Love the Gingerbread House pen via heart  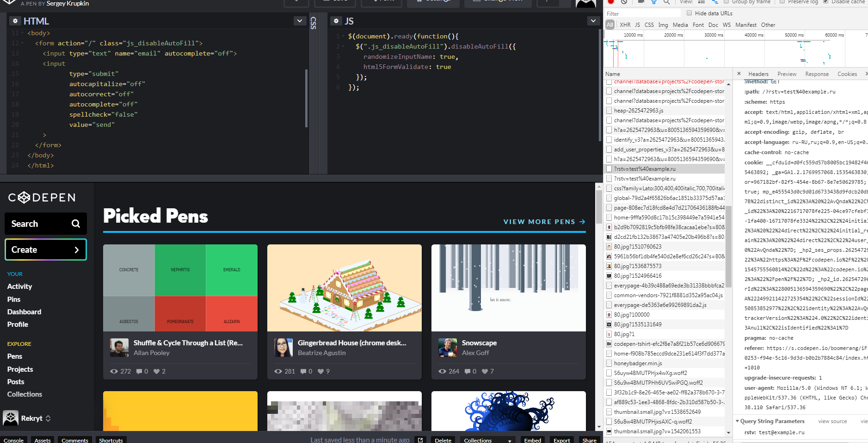tap(320, 371)
